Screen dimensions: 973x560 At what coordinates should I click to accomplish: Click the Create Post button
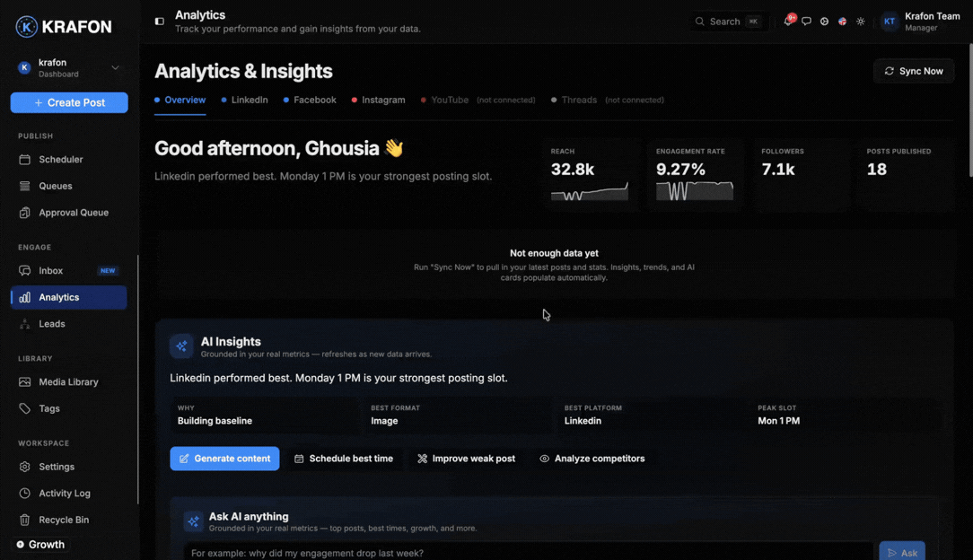(x=69, y=103)
